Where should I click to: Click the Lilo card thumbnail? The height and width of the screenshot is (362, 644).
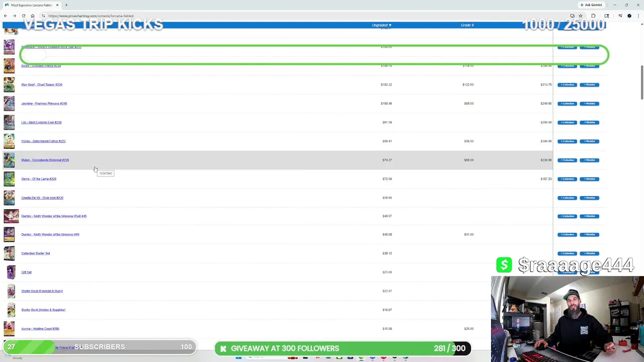click(9, 122)
